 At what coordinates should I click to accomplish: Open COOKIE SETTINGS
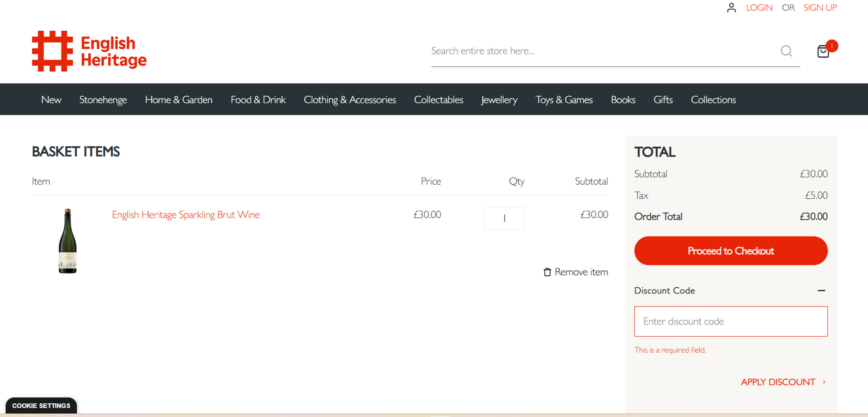point(41,405)
